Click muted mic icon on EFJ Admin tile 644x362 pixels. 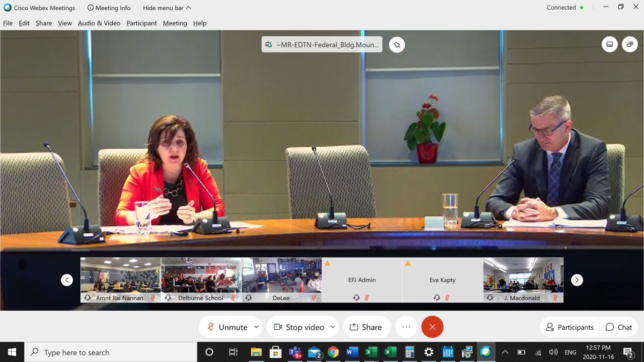367,298
